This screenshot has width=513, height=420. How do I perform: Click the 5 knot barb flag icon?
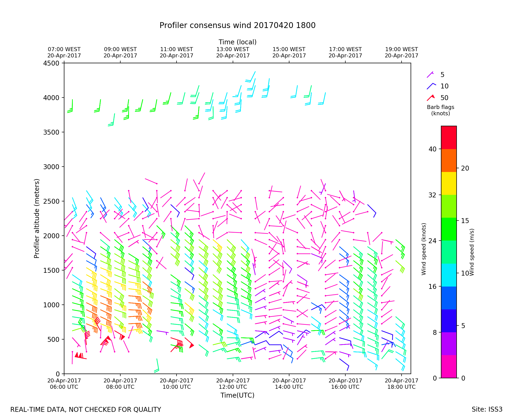point(430,74)
